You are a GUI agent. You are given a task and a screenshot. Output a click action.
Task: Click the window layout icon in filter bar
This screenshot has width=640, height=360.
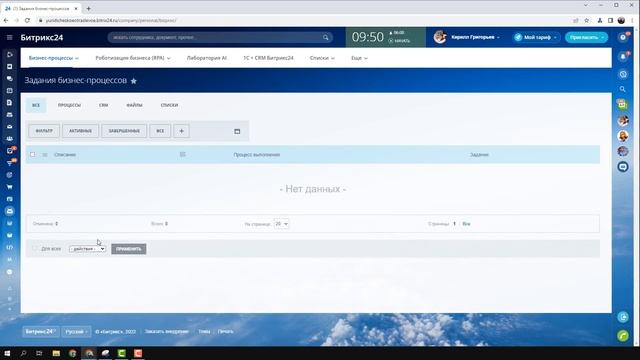[x=237, y=131]
